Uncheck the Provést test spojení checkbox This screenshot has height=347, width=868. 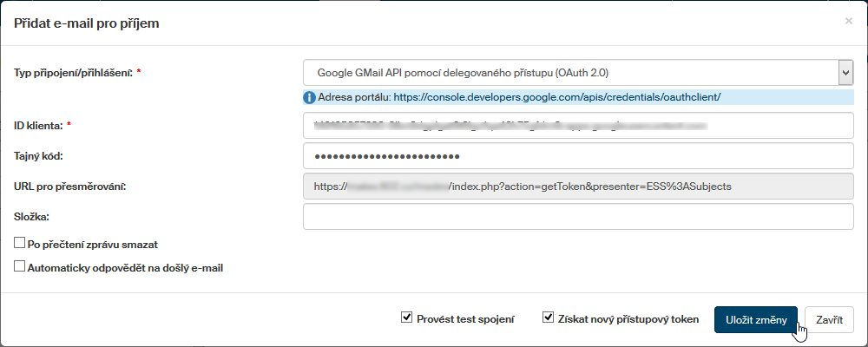click(406, 318)
